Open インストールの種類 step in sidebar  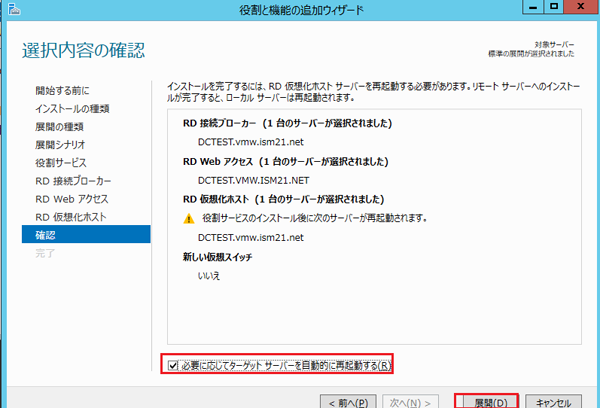tap(72, 109)
